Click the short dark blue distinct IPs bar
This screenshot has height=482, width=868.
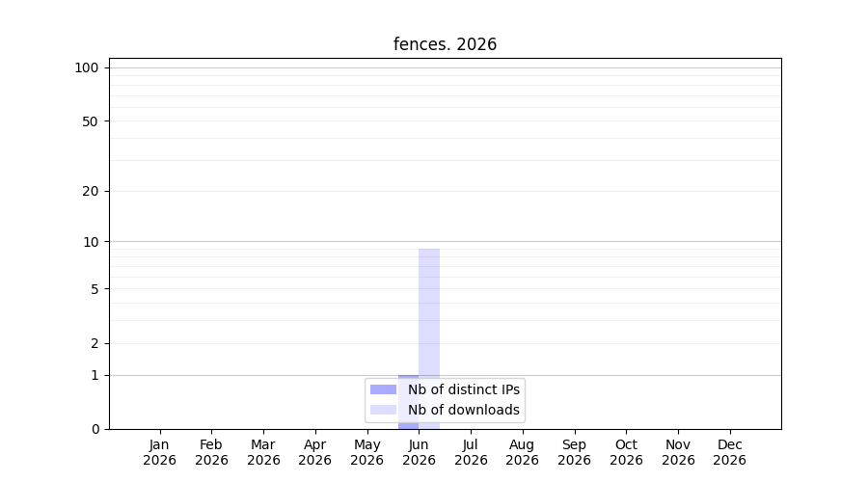tap(409, 402)
